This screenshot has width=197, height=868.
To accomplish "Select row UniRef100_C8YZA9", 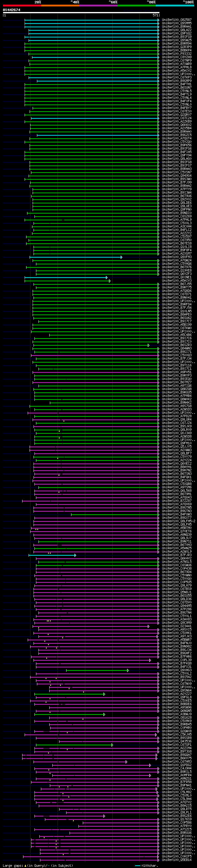I will pos(177,57).
